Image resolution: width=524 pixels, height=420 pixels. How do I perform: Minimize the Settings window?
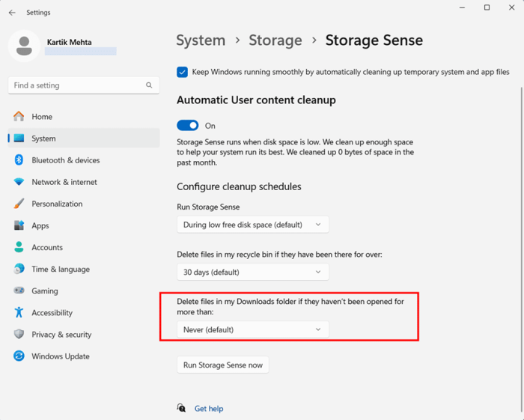point(462,7)
